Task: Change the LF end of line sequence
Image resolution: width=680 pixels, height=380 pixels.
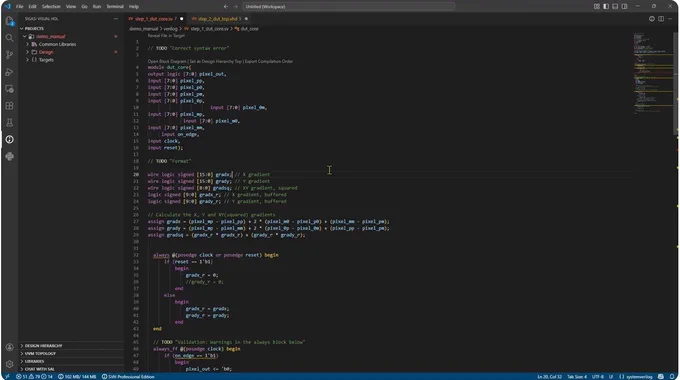Action: tap(611, 377)
